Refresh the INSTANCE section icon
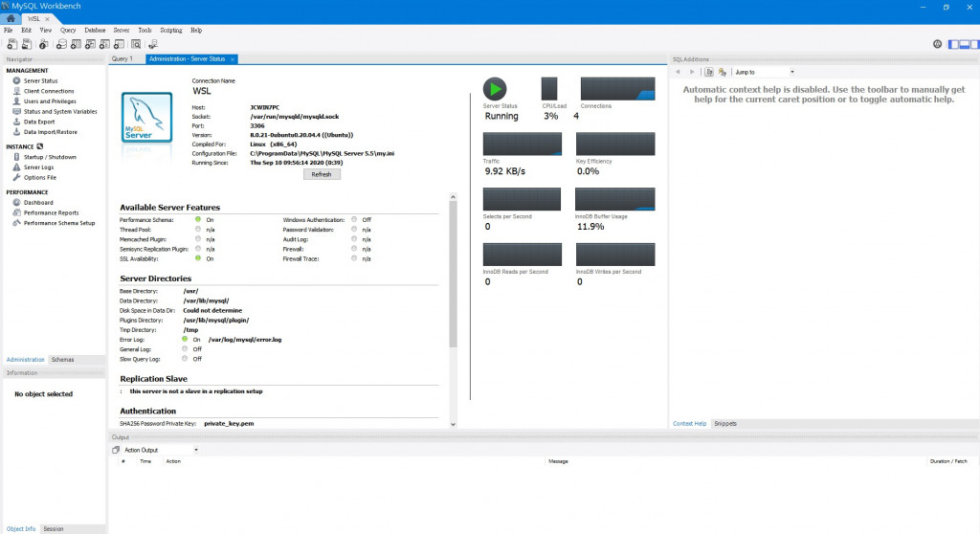Screen dimensions: 980x534 point(40,146)
